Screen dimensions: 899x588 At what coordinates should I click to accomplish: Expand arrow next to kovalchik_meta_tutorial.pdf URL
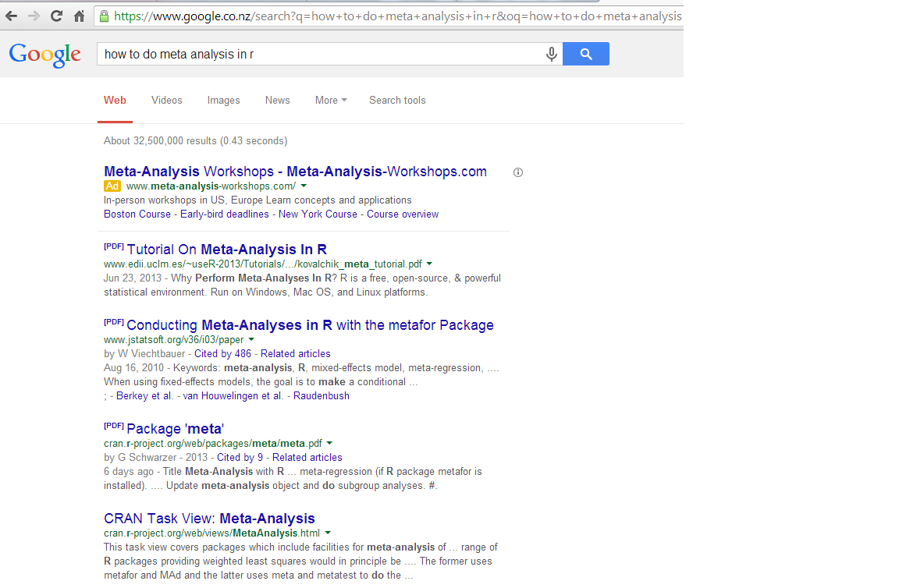click(x=429, y=264)
